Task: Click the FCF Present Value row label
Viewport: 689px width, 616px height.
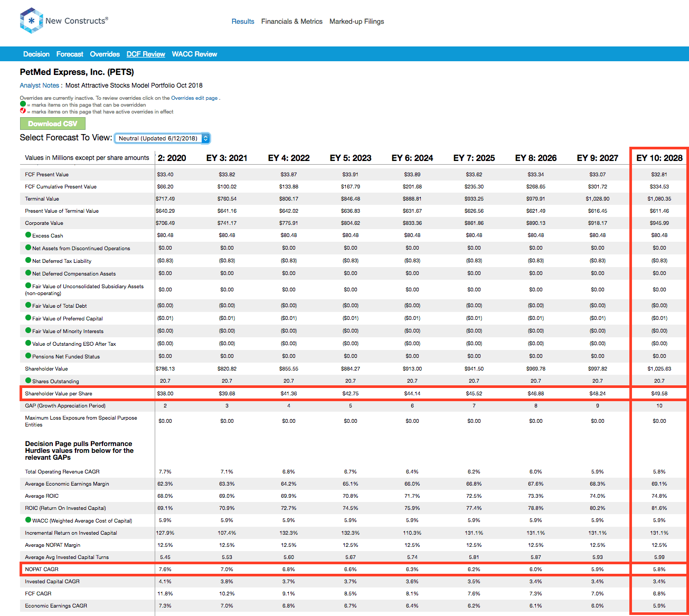Action: [x=47, y=174]
